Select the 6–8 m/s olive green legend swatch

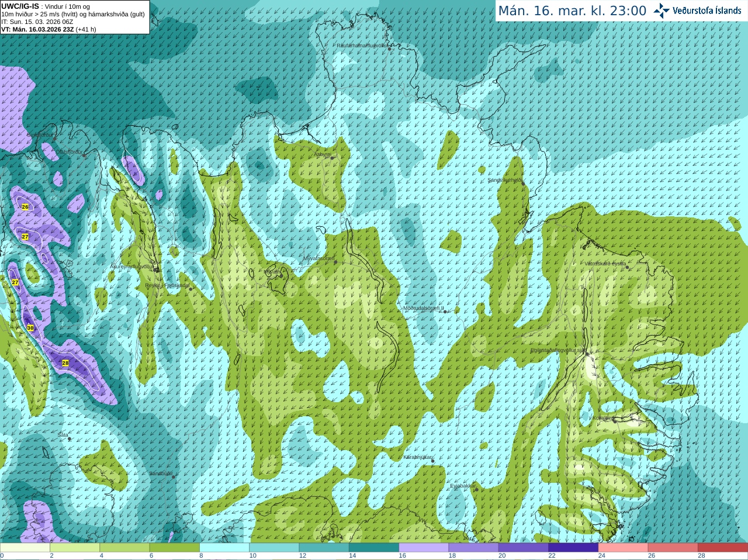pos(175,548)
